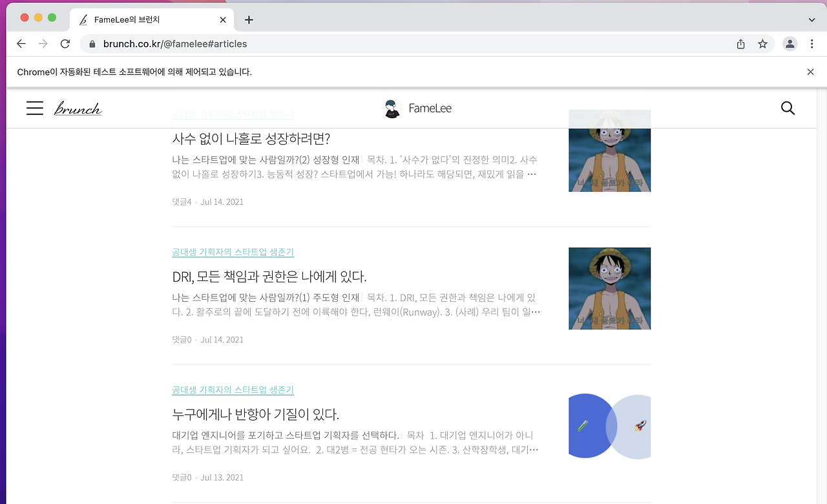Click the brunch logo
This screenshot has width=827, height=504.
(78, 109)
